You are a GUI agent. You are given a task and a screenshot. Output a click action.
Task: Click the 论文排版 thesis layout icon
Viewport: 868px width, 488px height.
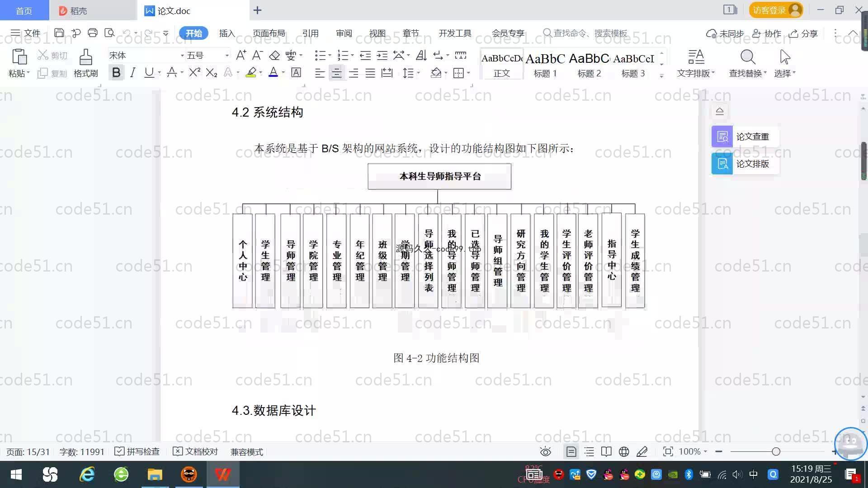coord(722,164)
